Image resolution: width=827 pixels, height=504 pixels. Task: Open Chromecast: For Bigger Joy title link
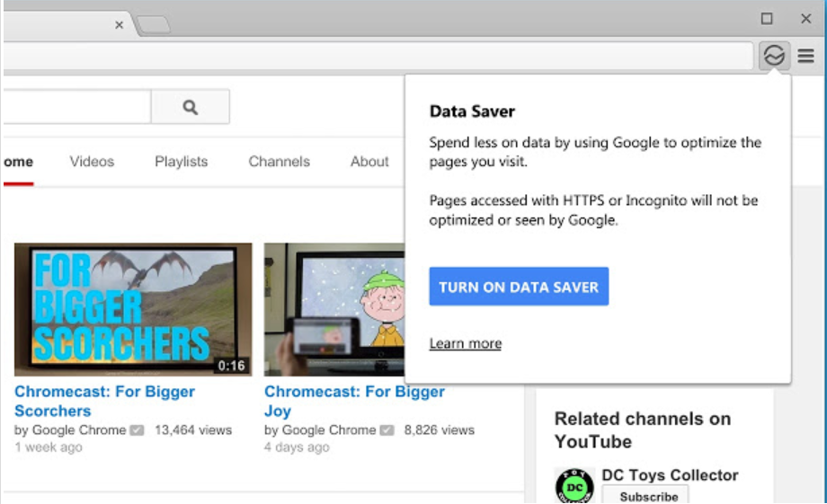tap(354, 402)
